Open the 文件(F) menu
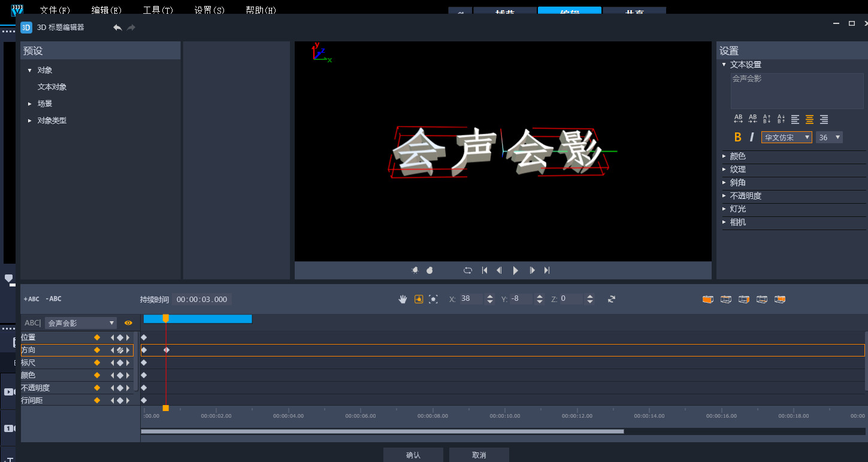Image resolution: width=868 pixels, height=462 pixels. tap(55, 10)
